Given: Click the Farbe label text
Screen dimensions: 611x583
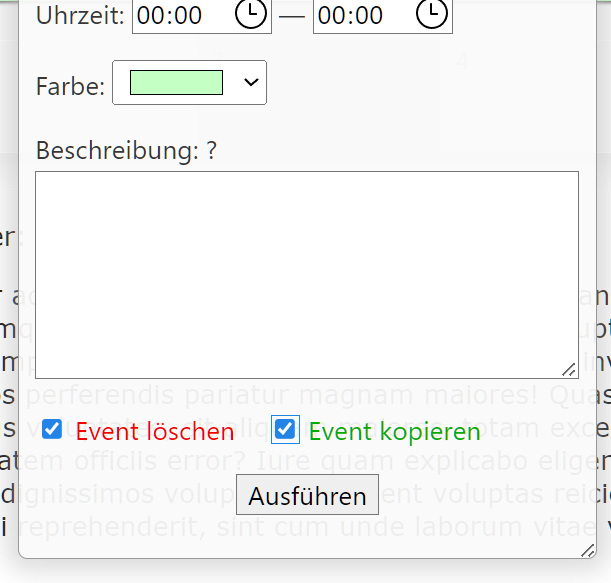Looking at the screenshot, I should point(70,87).
